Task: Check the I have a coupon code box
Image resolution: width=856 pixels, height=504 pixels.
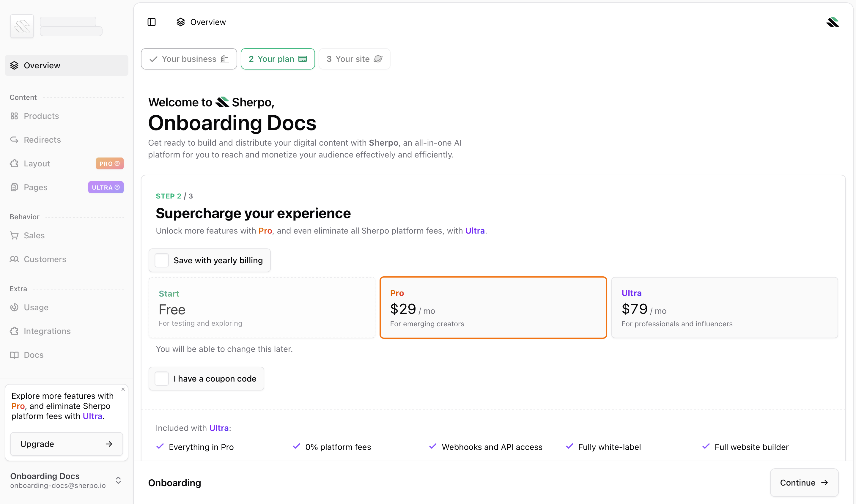Action: click(162, 379)
